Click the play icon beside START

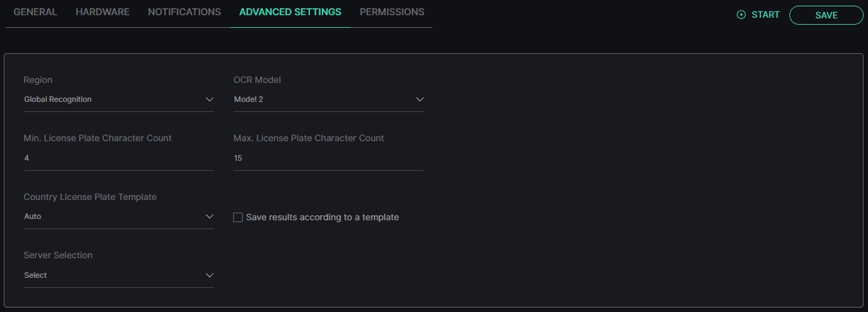(741, 15)
